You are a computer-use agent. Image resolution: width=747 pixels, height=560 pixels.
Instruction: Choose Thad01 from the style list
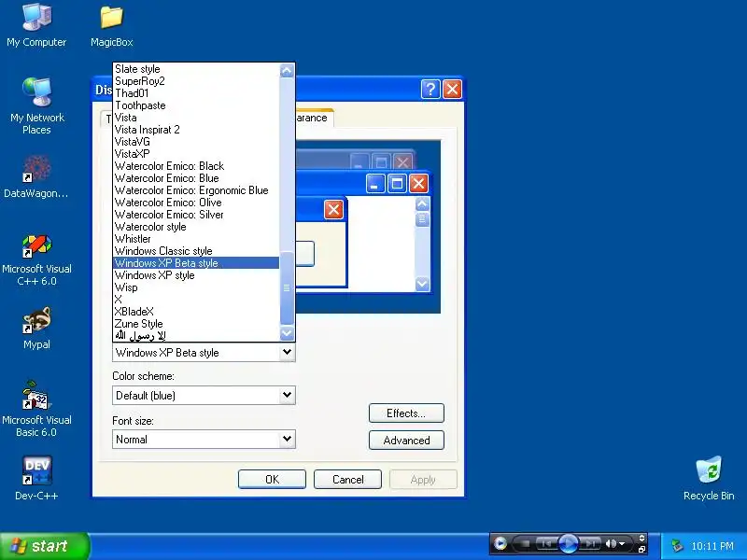(x=196, y=93)
